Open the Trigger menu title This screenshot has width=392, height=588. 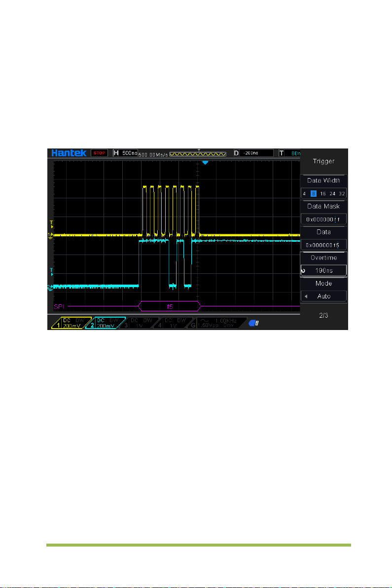pyautogui.click(x=324, y=161)
